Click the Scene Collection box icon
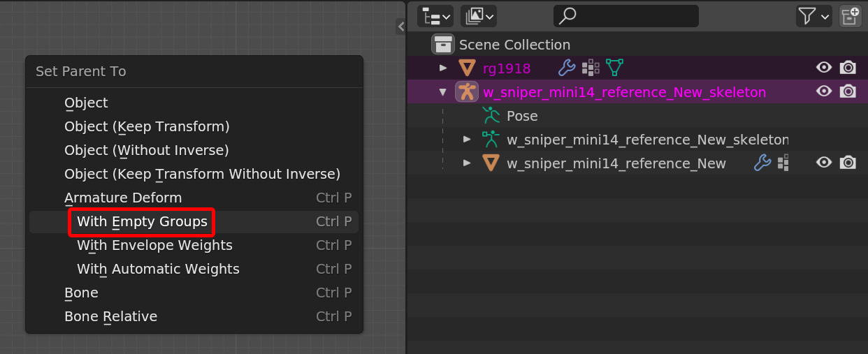 click(443, 45)
